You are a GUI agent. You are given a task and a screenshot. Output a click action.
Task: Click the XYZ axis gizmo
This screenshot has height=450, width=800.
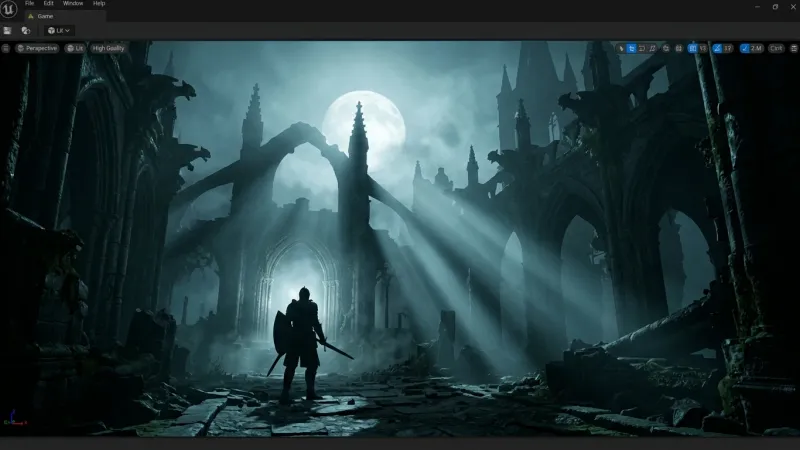(x=14, y=418)
